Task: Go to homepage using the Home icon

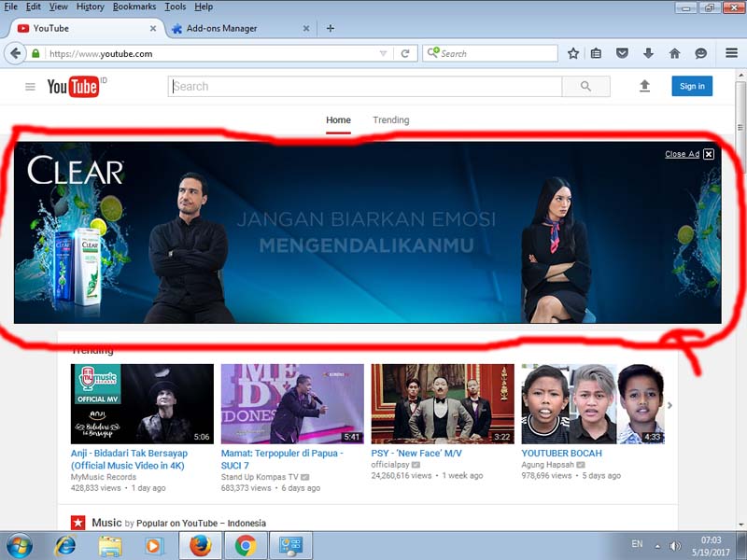Action: click(673, 53)
